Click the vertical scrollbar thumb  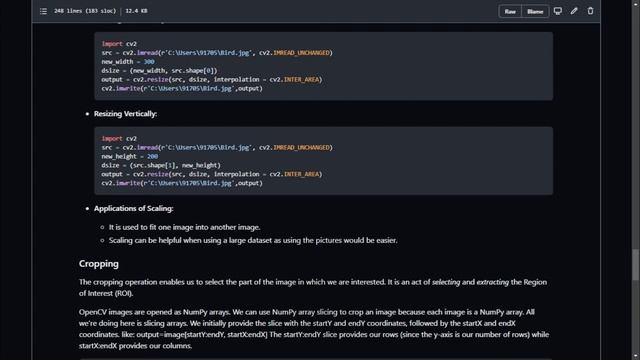[636, 265]
